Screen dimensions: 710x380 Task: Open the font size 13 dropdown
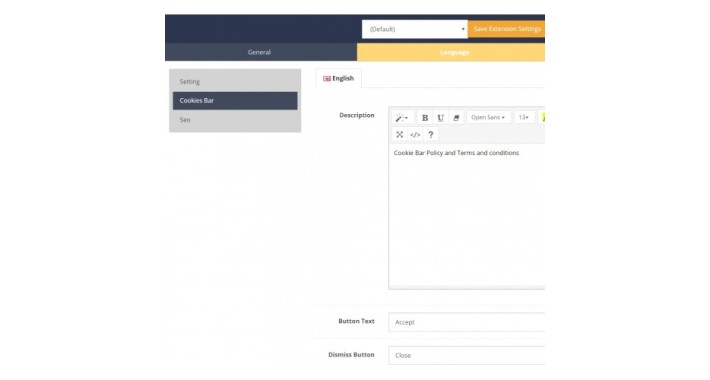click(x=524, y=117)
